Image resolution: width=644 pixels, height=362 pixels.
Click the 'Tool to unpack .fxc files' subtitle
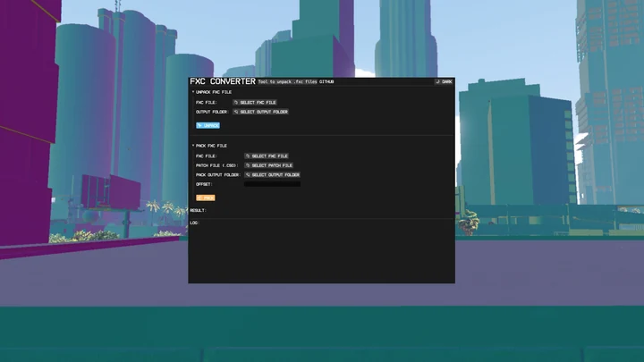287,82
